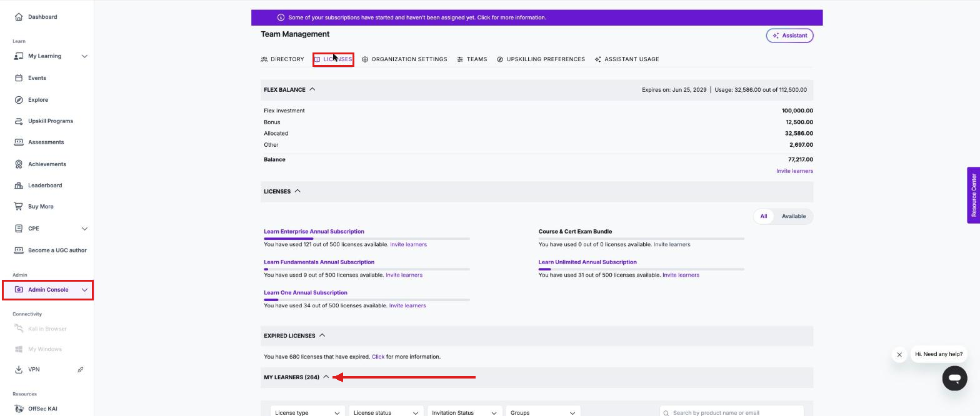Open the Invitation Status dropdown
Screen dimensions: 980x416
[464, 412]
